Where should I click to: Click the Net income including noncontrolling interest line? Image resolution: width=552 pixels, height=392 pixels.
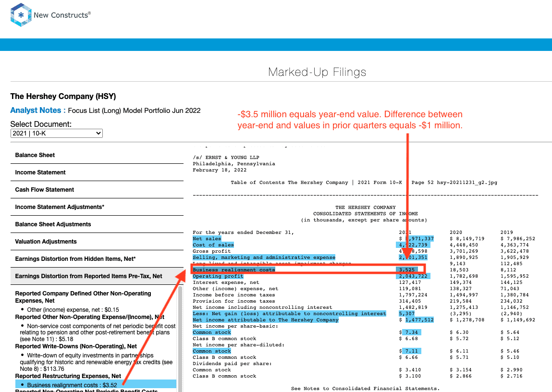coord(262,307)
